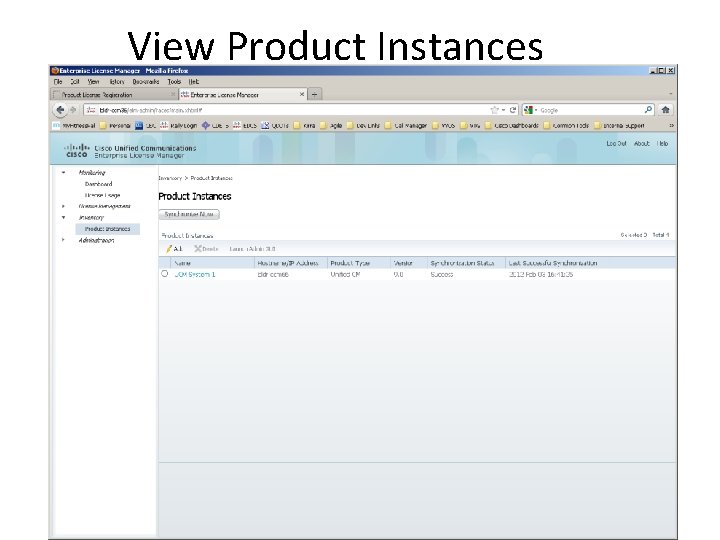
Task: Collapse the Monitoring tree section
Action: pyautogui.click(x=63, y=173)
